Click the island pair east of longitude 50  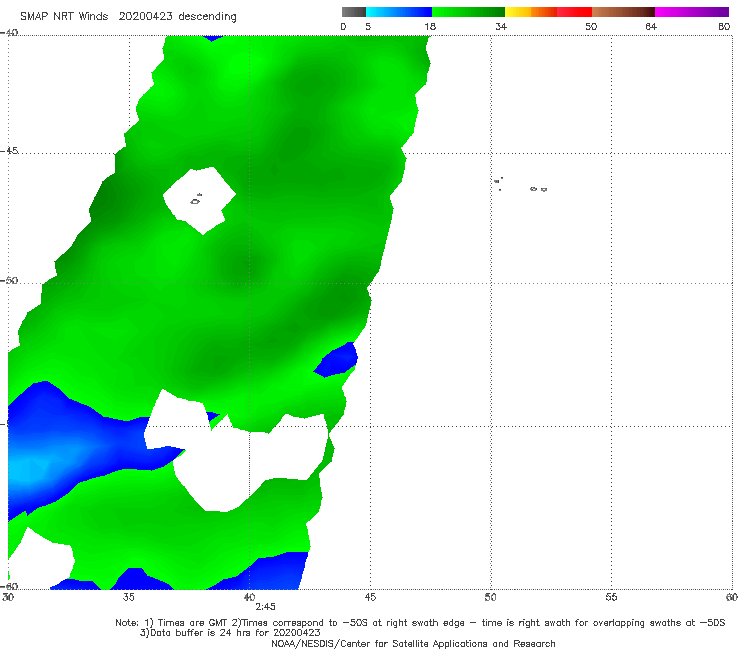[x=538, y=189]
